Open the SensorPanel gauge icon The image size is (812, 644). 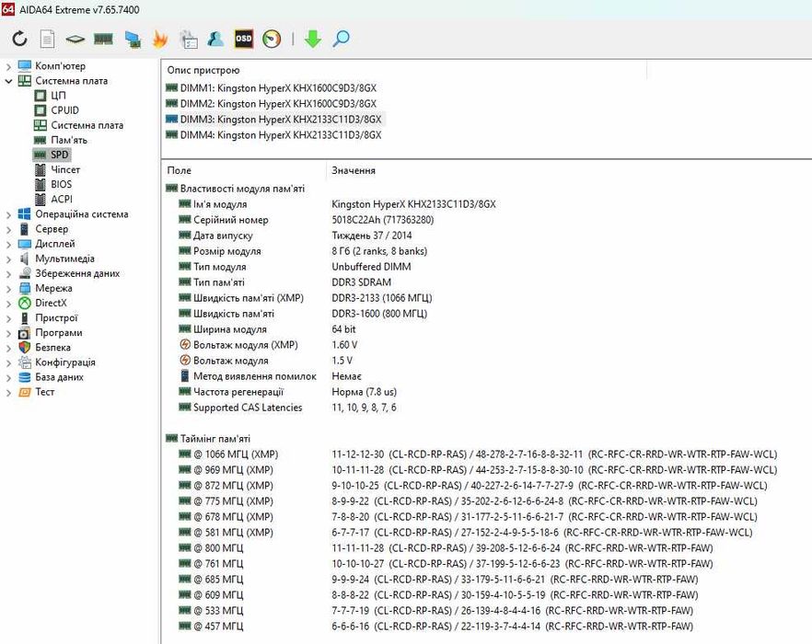tap(272, 39)
